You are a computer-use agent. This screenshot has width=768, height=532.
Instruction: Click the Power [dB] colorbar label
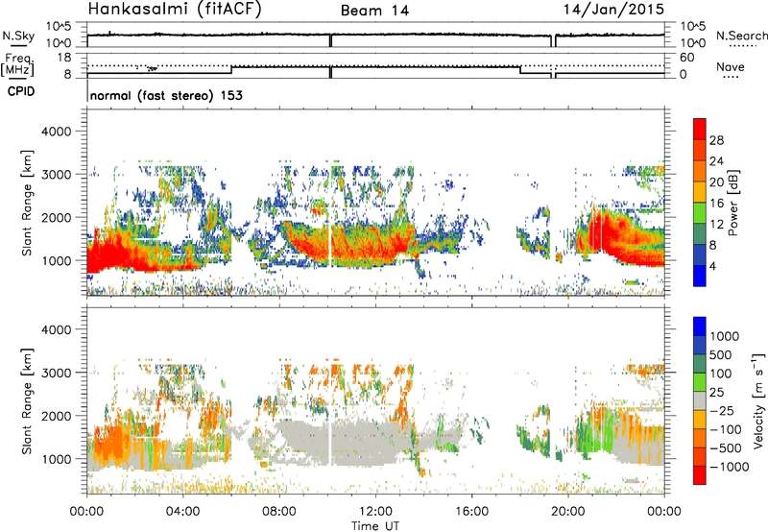tap(732, 203)
